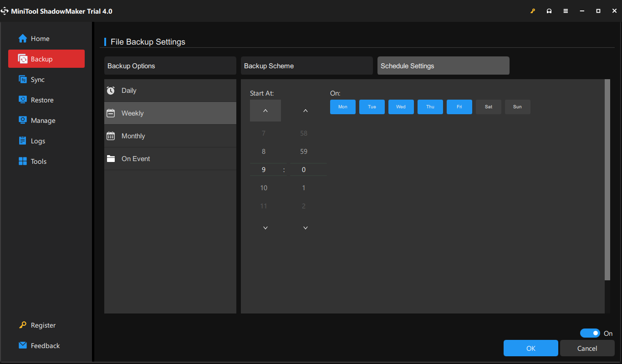Open the Tools grid icon
Screen dimensions: 622x364
point(23,162)
